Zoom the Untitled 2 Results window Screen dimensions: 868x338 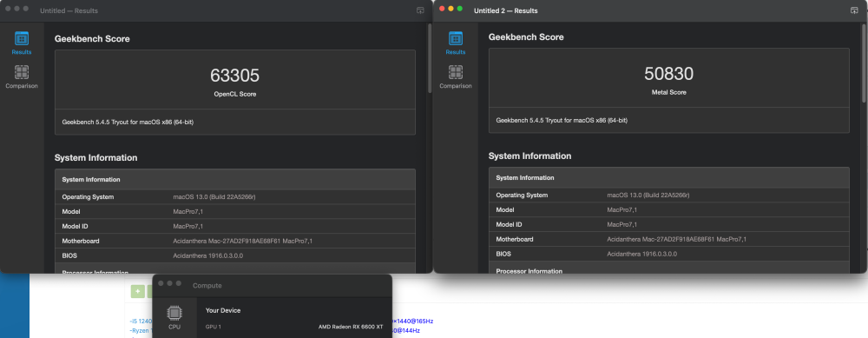(x=459, y=9)
